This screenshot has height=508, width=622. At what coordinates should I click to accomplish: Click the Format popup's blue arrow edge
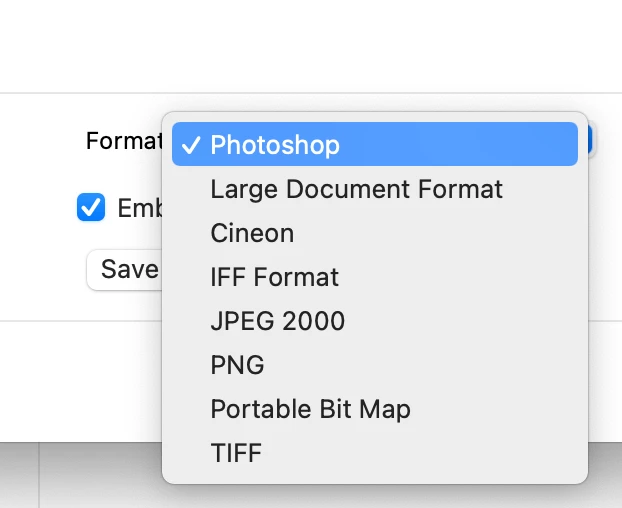(x=590, y=141)
